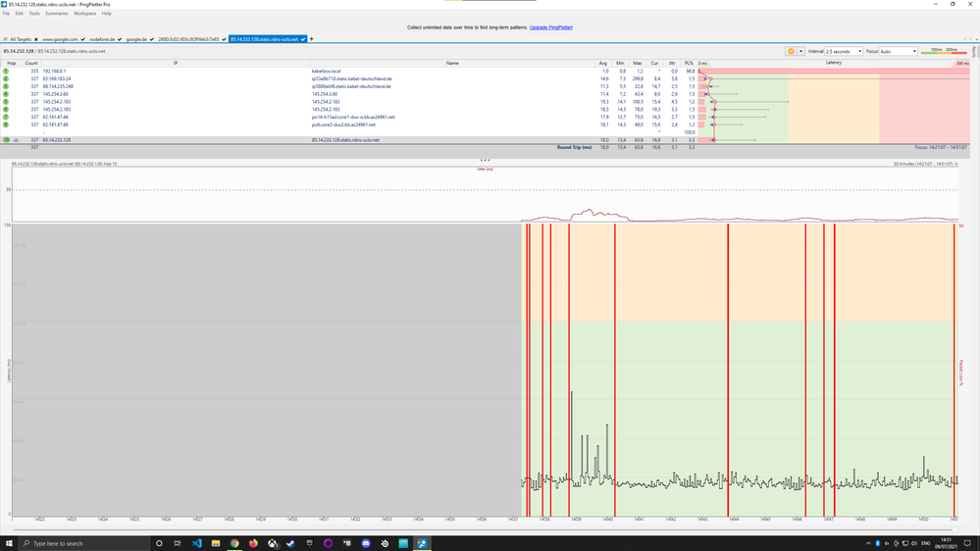Viewport: 980px width, 551px height.
Task: Open the Workspace menu
Action: [x=84, y=14]
